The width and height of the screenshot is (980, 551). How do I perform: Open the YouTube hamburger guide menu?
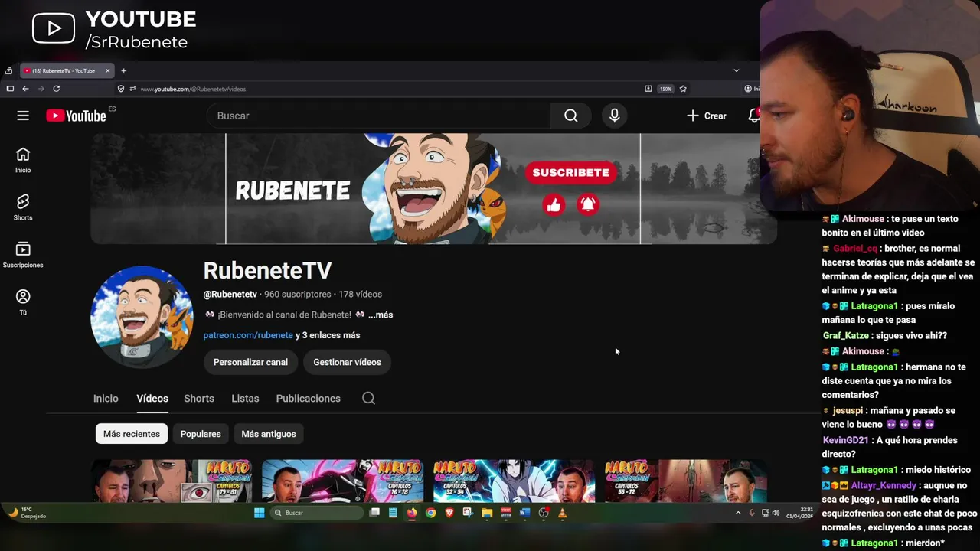tap(23, 116)
